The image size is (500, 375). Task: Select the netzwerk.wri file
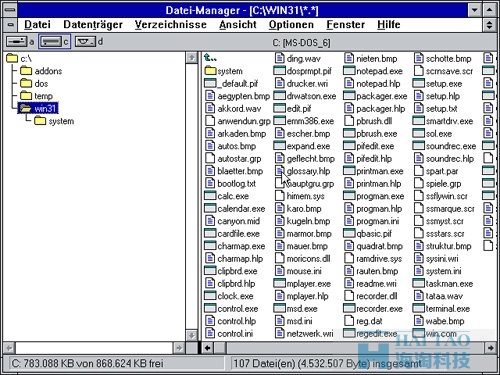pos(304,333)
